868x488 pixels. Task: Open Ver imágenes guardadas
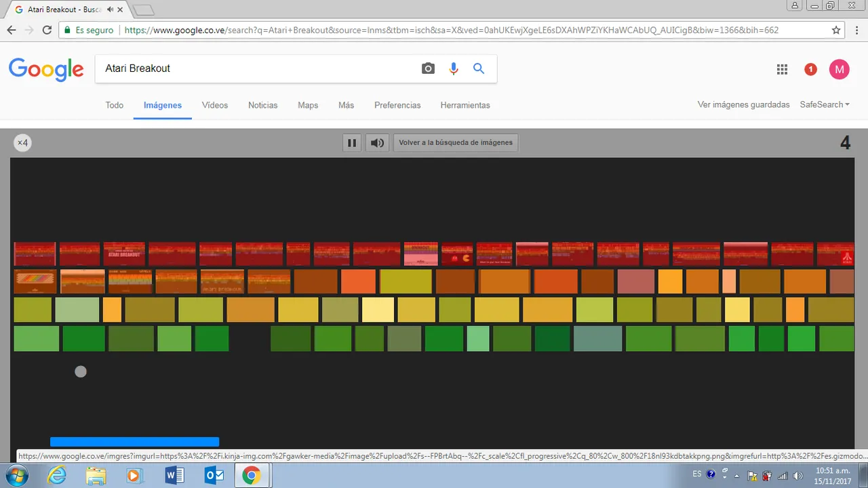[744, 104]
